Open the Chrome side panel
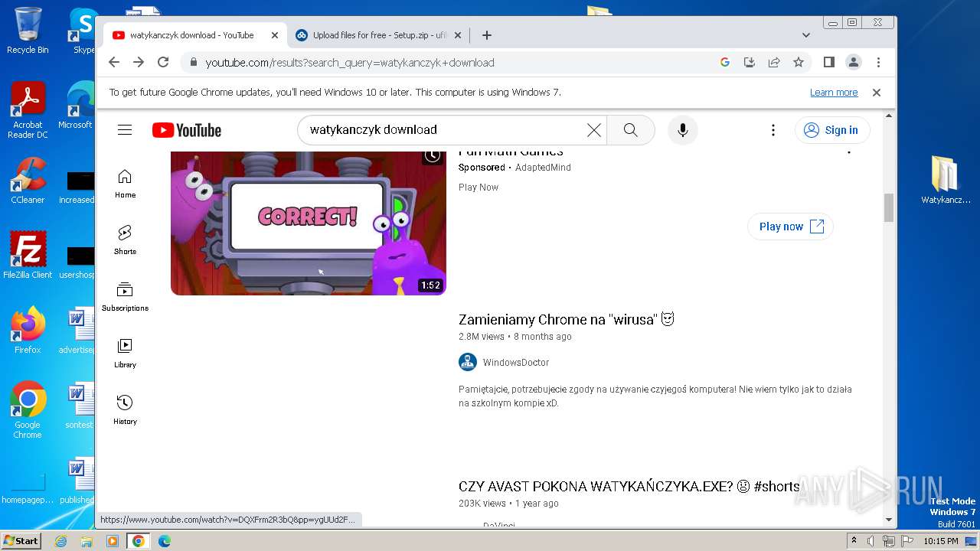The width and height of the screenshot is (980, 551). click(828, 62)
